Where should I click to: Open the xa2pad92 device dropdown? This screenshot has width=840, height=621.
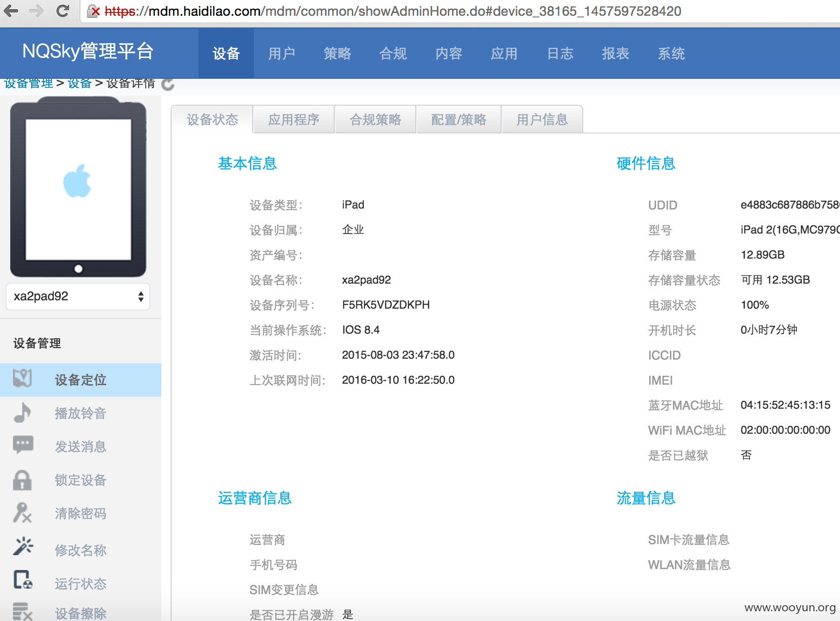[x=78, y=296]
